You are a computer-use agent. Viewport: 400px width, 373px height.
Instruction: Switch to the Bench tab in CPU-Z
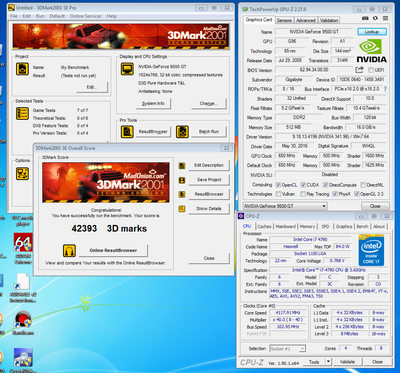(x=363, y=226)
